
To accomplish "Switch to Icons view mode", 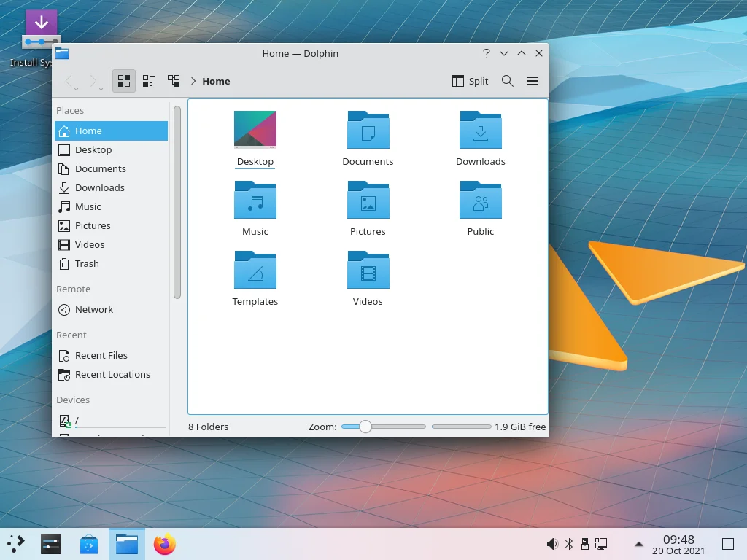I will tap(124, 81).
